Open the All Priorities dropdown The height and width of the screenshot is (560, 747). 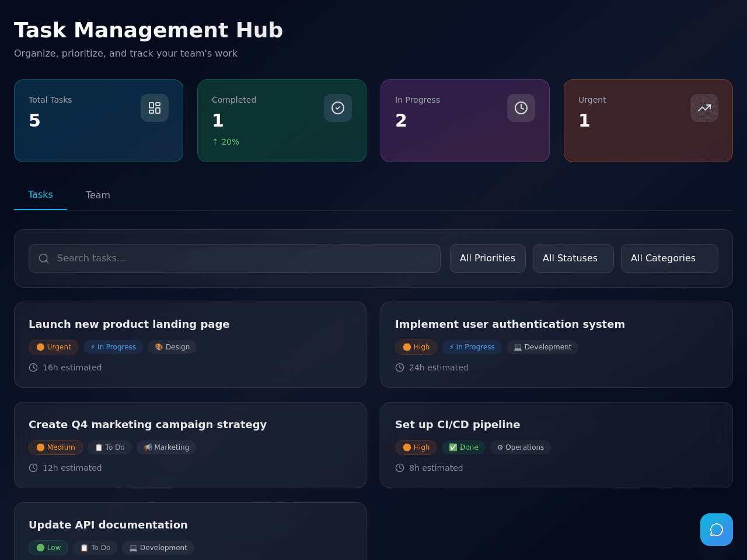click(x=488, y=258)
